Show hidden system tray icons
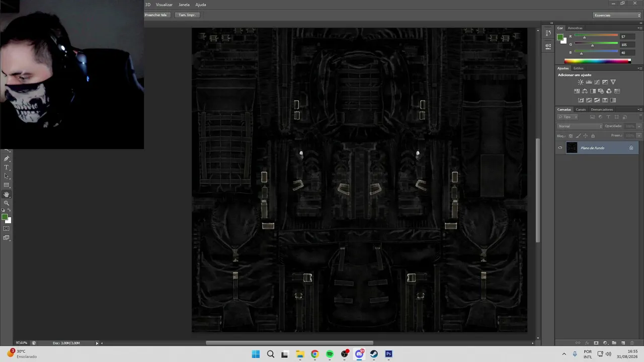 tap(563, 354)
